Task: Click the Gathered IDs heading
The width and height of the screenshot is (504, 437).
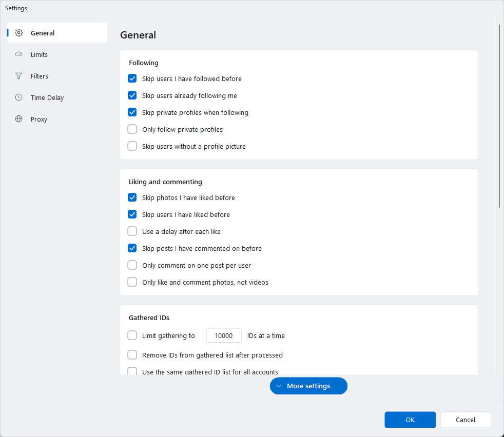Action: point(149,317)
